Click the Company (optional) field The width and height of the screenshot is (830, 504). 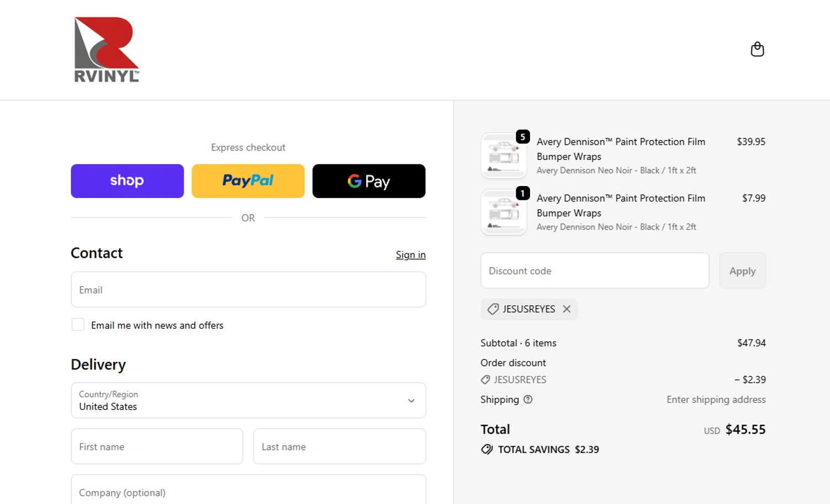[x=248, y=490]
